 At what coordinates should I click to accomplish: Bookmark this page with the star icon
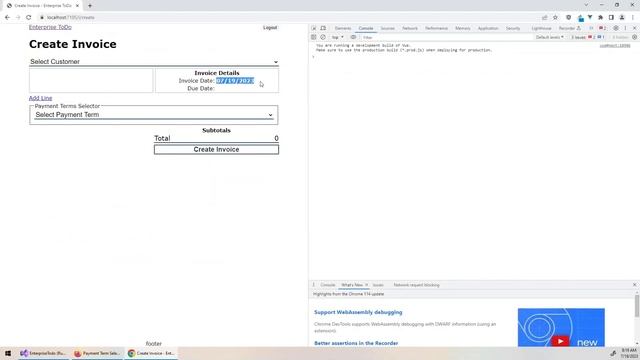(555, 18)
